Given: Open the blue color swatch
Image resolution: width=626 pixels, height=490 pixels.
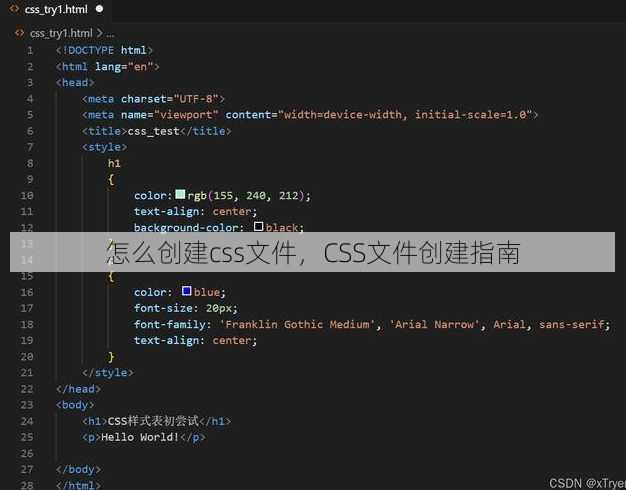Looking at the screenshot, I should tap(186, 291).
